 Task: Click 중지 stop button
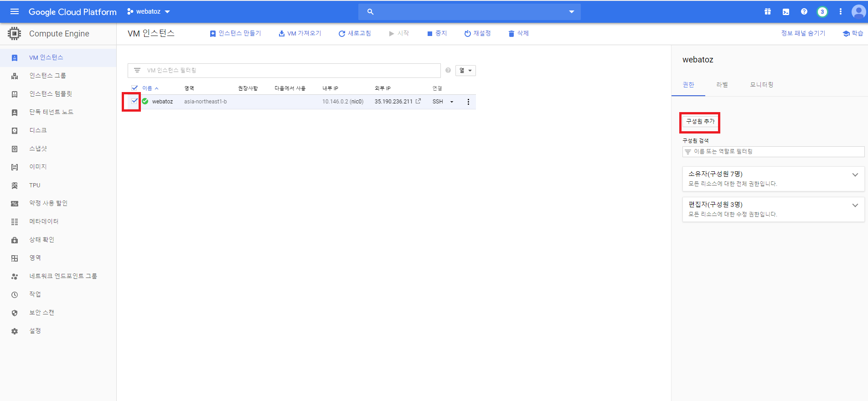click(437, 33)
